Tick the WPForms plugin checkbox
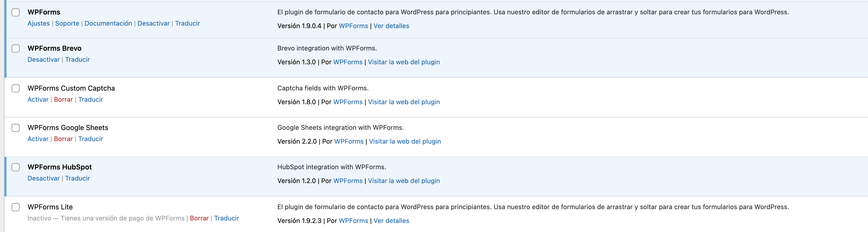The width and height of the screenshot is (868, 232). [x=16, y=13]
